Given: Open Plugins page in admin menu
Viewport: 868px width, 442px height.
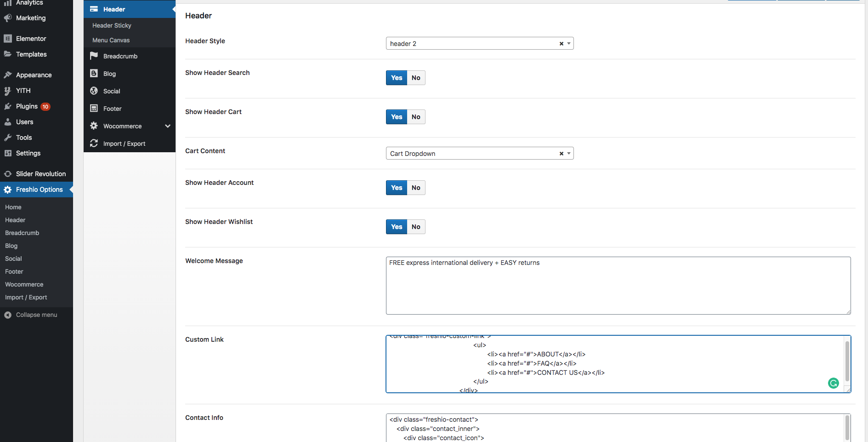Looking at the screenshot, I should click(x=27, y=106).
